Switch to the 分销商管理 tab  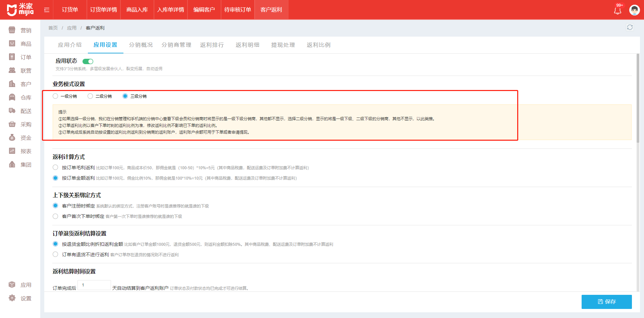(176, 45)
